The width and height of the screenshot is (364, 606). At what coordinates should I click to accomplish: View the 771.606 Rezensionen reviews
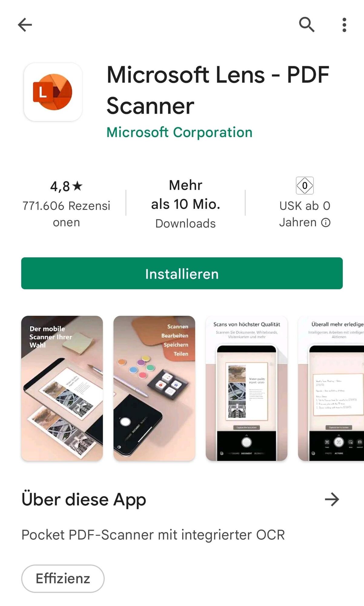[66, 214]
